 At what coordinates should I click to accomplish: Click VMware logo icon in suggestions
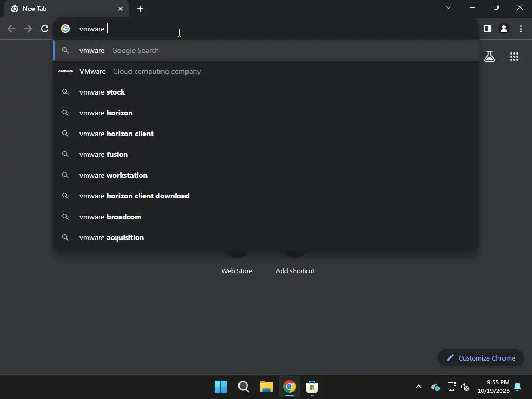[x=65, y=71]
